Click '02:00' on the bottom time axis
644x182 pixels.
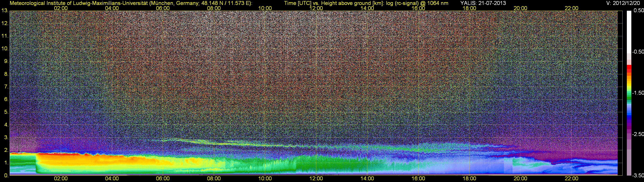pyautogui.click(x=61, y=179)
